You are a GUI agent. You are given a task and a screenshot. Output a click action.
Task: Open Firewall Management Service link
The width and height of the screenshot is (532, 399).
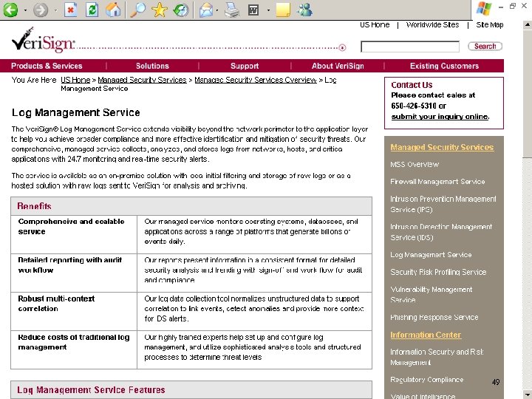(x=437, y=182)
